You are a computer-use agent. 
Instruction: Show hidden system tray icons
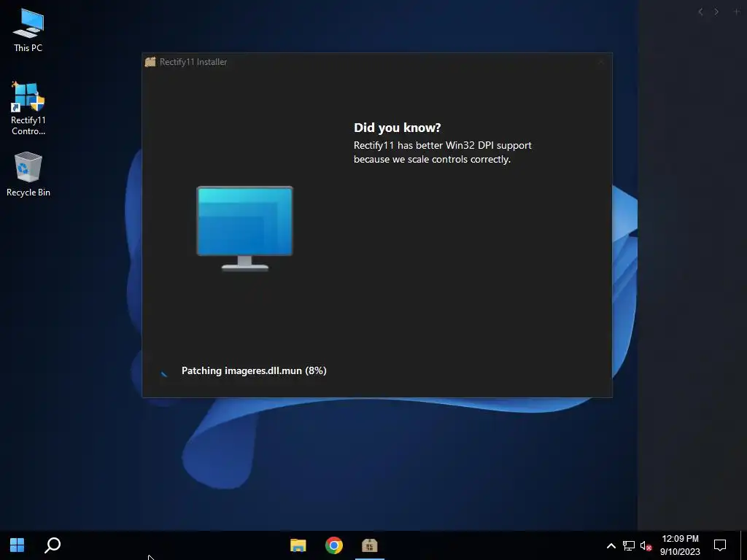click(611, 545)
